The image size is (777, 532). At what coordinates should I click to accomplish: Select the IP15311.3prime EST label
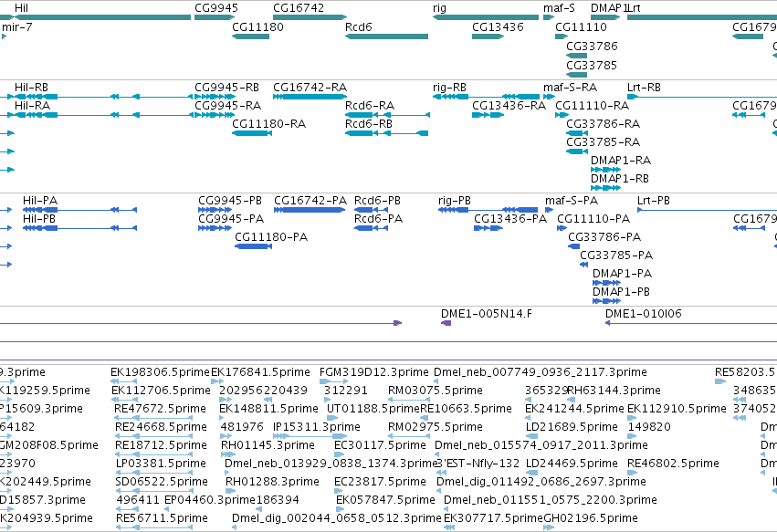[317, 427]
